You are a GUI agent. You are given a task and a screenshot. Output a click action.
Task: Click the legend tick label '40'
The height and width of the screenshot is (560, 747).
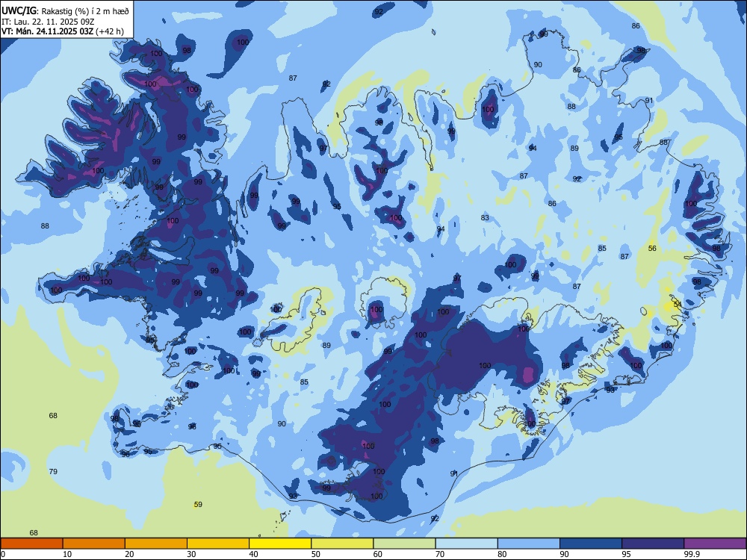[253, 554]
